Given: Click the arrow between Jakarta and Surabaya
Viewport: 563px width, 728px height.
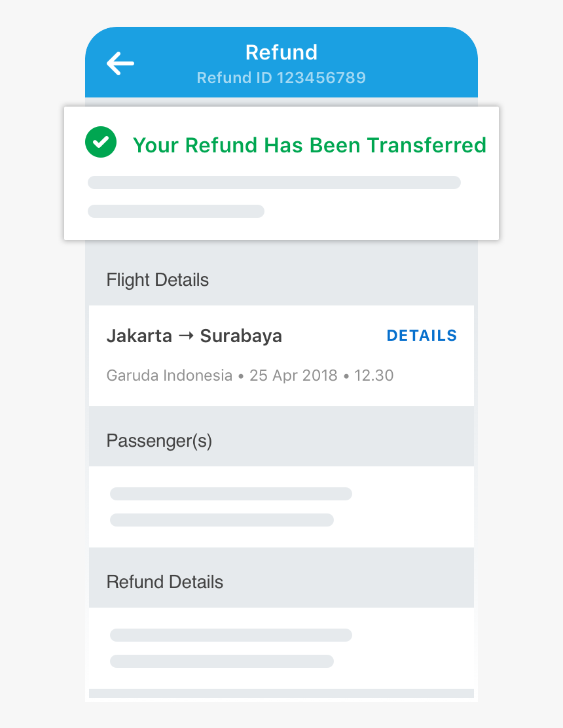Looking at the screenshot, I should tap(187, 336).
